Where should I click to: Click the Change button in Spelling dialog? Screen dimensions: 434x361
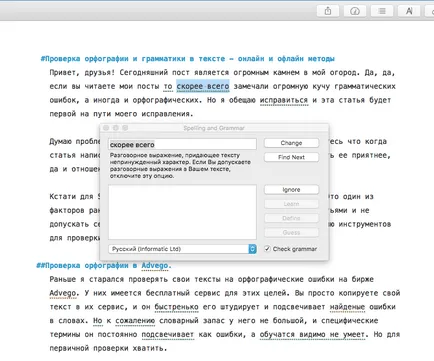click(x=291, y=143)
